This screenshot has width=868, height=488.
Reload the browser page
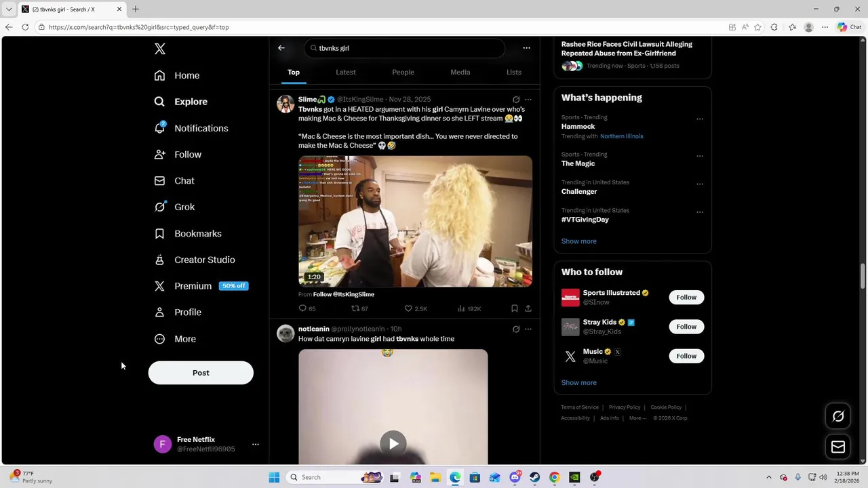coord(25,27)
